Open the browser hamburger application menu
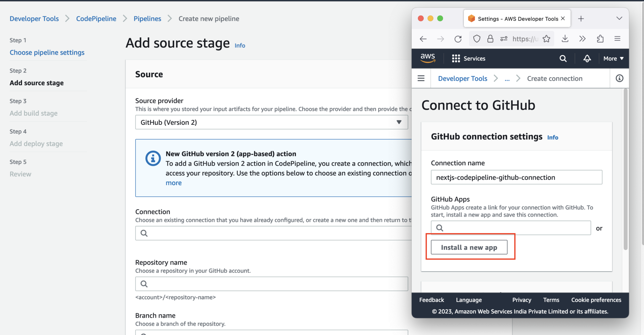The image size is (644, 335). click(x=617, y=39)
